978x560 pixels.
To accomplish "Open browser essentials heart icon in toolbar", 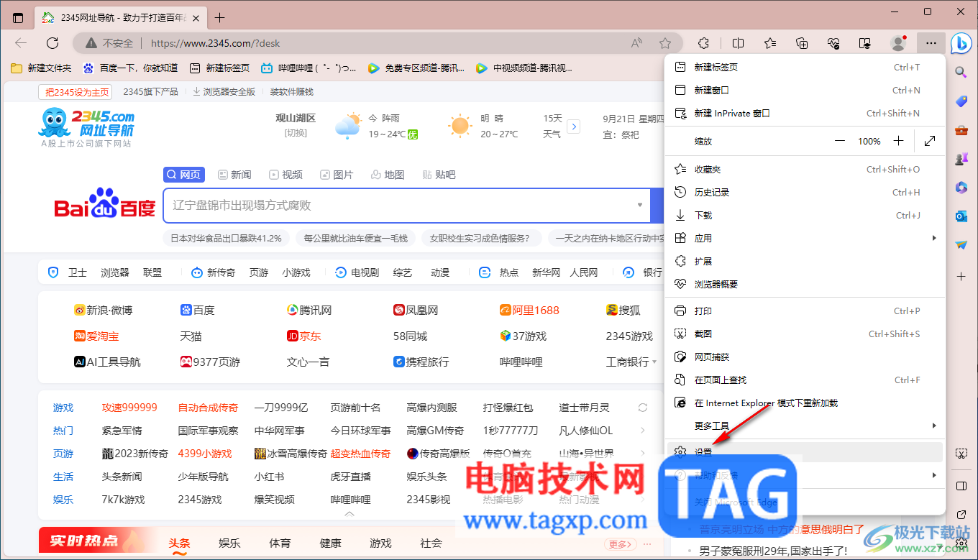I will pyautogui.click(x=834, y=43).
